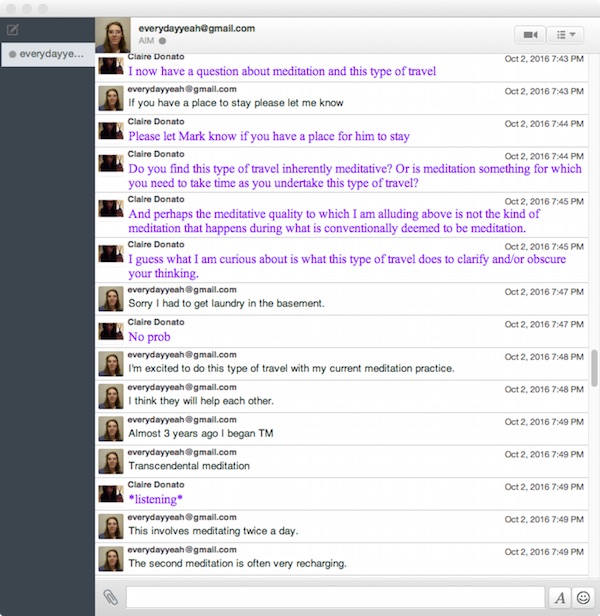
Task: Click message 'If you have a place to stay please let me know'
Action: [236, 103]
